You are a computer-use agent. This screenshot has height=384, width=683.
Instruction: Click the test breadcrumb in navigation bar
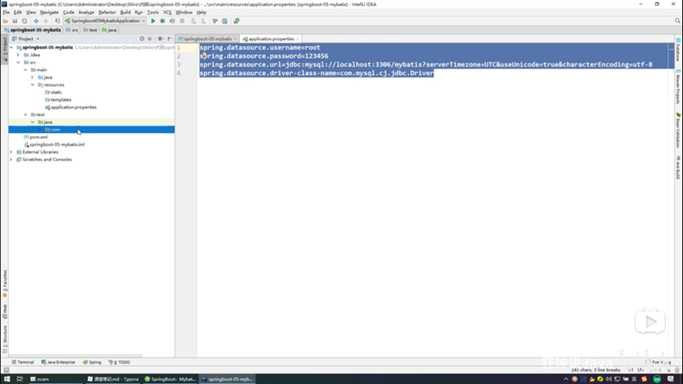pyautogui.click(x=91, y=30)
